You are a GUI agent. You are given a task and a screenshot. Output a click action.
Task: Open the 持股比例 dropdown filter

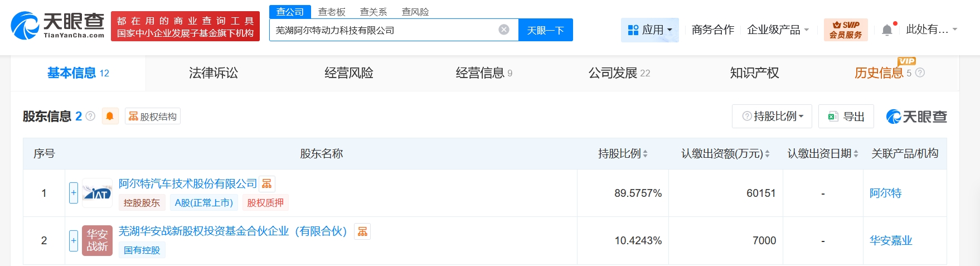click(772, 116)
